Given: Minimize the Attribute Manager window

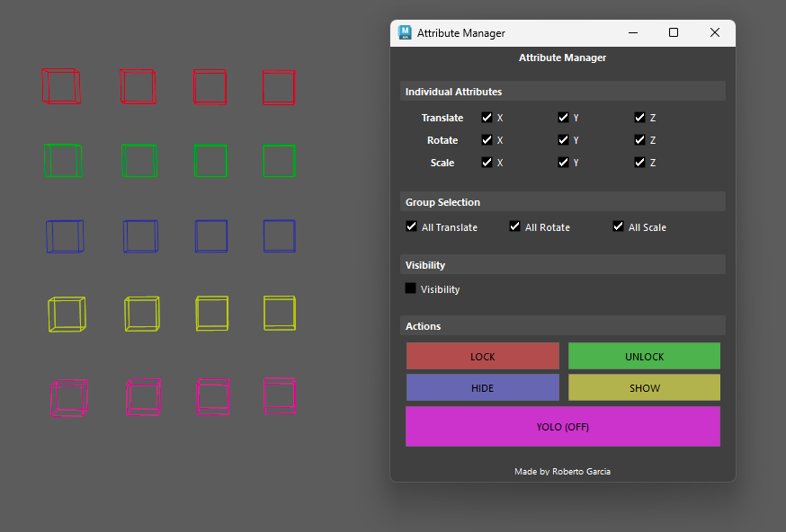Looking at the screenshot, I should 633,32.
